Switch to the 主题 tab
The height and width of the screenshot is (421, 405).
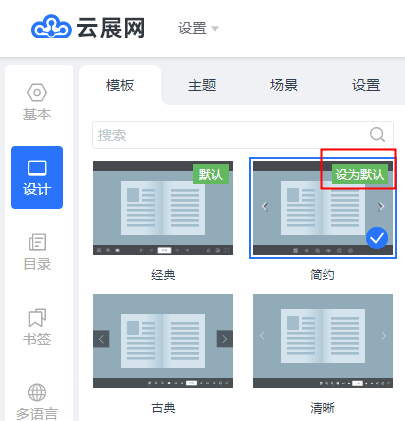click(202, 85)
